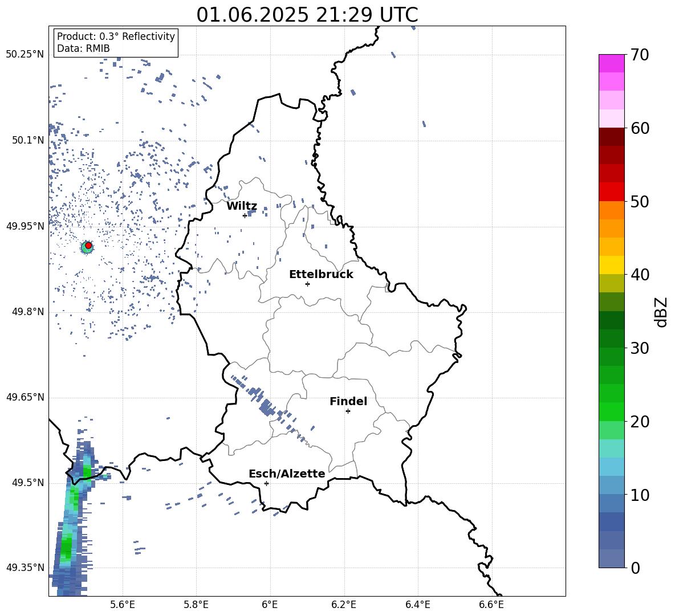Click the dBZ colorbar axis label

pyautogui.click(x=661, y=312)
